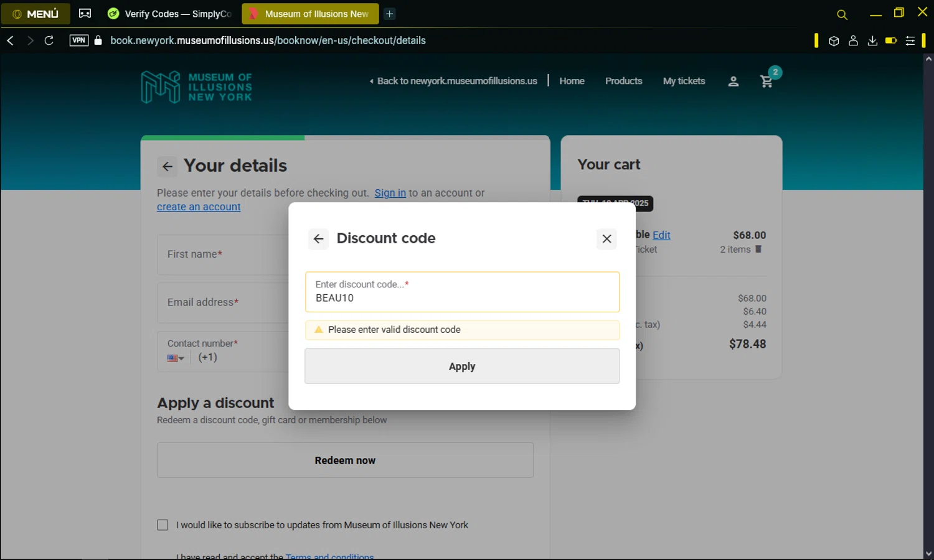Click the Museum of Illusions New York logo
Image resolution: width=934 pixels, height=560 pixels.
[197, 86]
